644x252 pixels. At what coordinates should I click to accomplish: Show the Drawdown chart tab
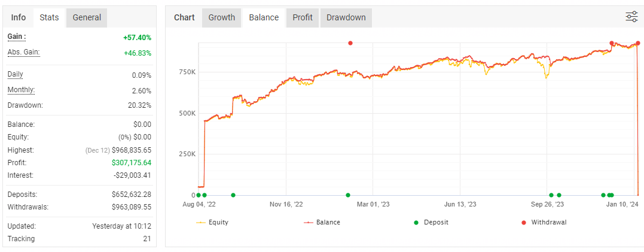346,18
